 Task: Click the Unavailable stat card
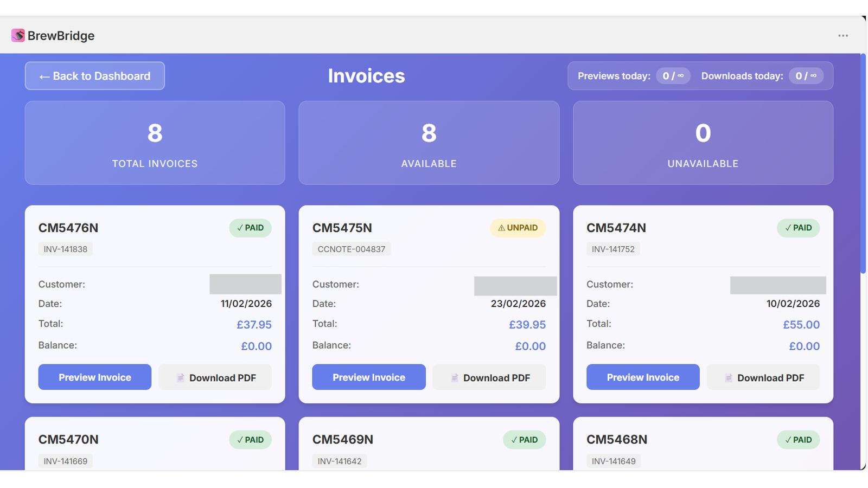click(x=703, y=143)
